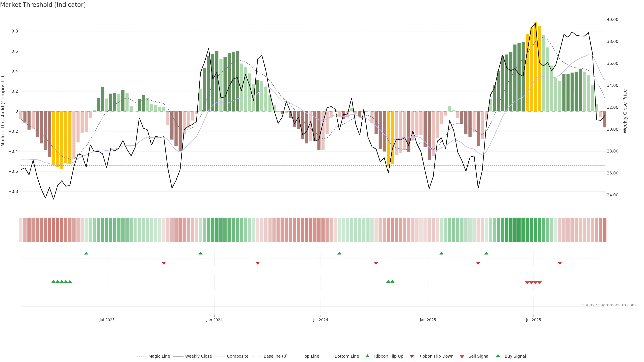This screenshot has height=362, width=644.
Task: Click the Jan 2025 x-axis label
Action: 428,320
